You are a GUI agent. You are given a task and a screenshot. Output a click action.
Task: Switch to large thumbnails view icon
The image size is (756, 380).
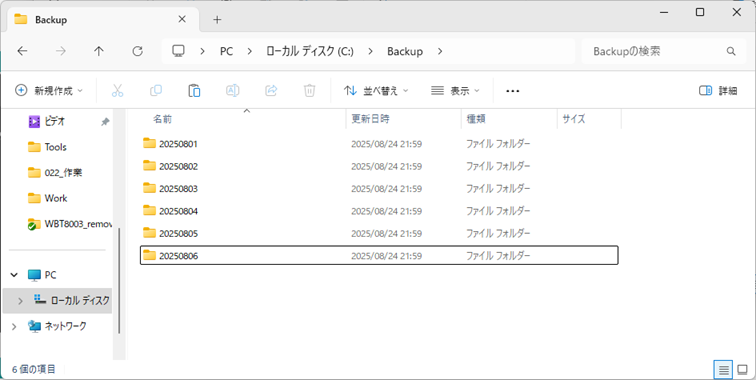(742, 370)
